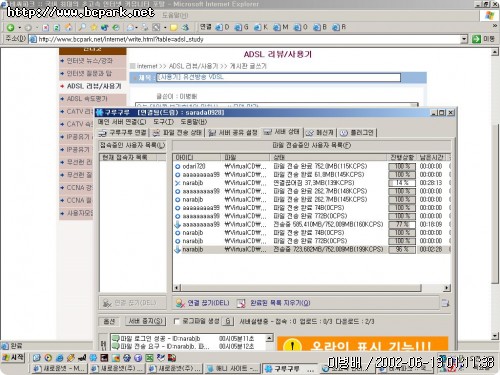This screenshot has width=500, height=375.
Task: Click the 서버 중지(S) button
Action: point(145,321)
